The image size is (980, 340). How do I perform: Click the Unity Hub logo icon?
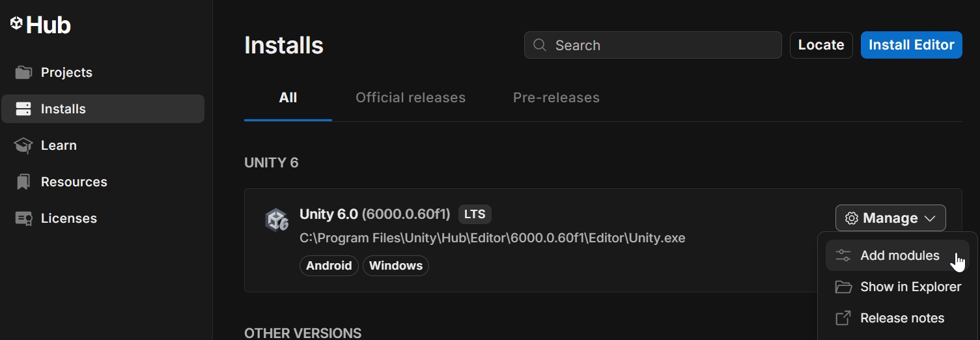17,24
